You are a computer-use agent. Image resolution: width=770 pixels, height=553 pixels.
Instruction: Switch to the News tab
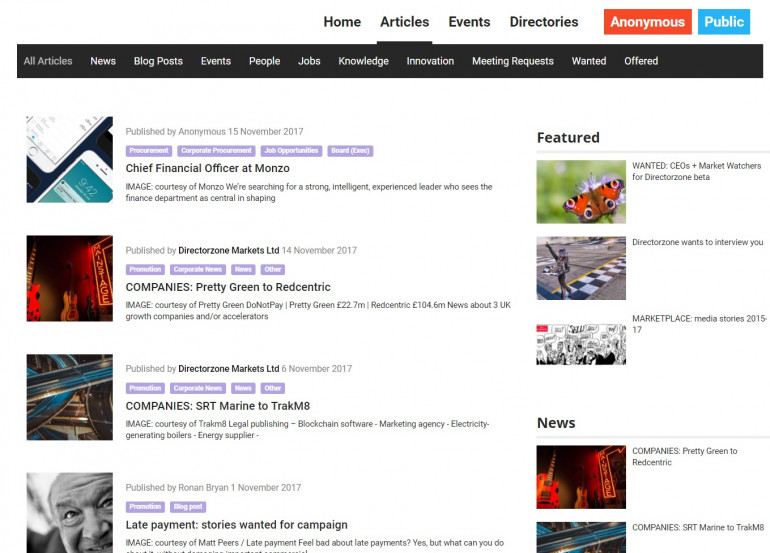103,61
